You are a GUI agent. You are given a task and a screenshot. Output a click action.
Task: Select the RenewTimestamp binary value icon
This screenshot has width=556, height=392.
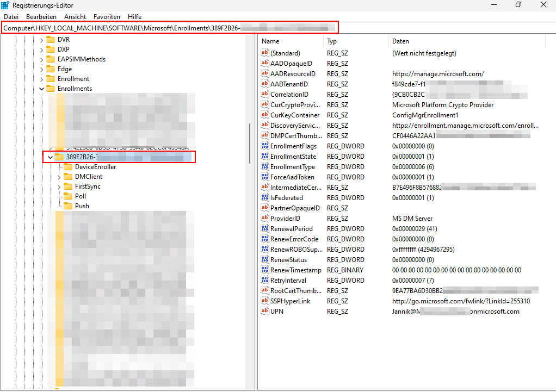pos(265,270)
